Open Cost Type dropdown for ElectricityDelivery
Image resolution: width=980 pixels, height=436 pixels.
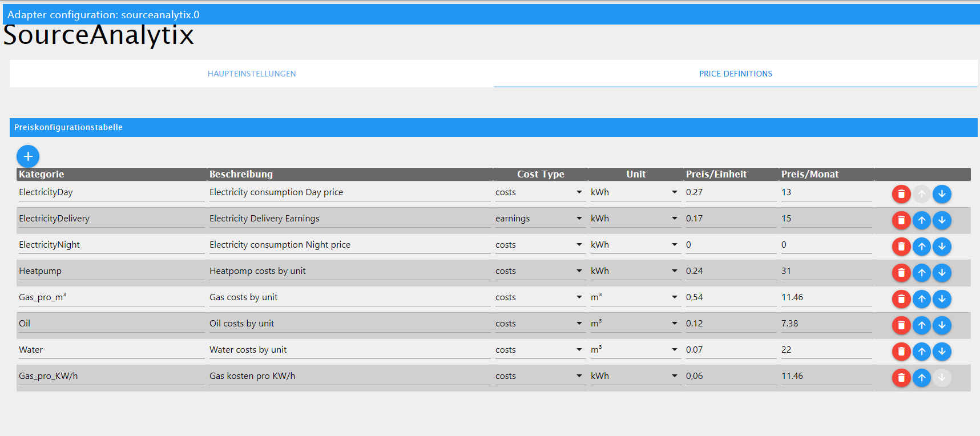click(540, 219)
